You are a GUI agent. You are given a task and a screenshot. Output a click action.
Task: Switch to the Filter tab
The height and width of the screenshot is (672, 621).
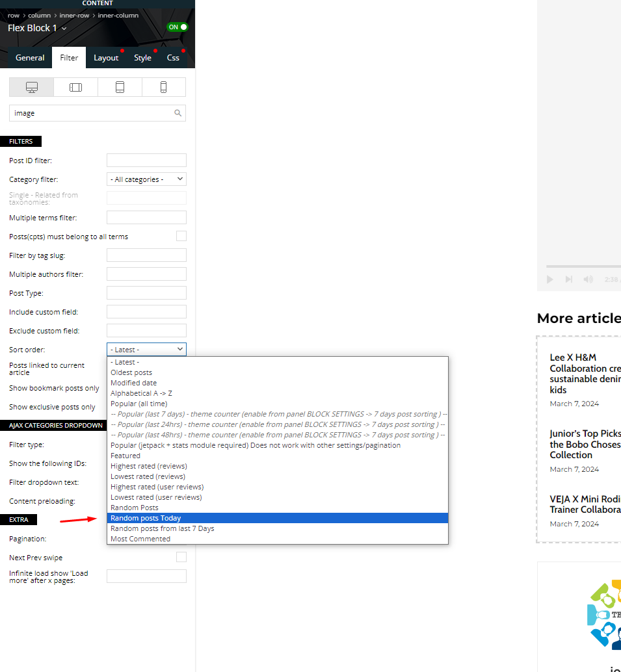click(69, 57)
